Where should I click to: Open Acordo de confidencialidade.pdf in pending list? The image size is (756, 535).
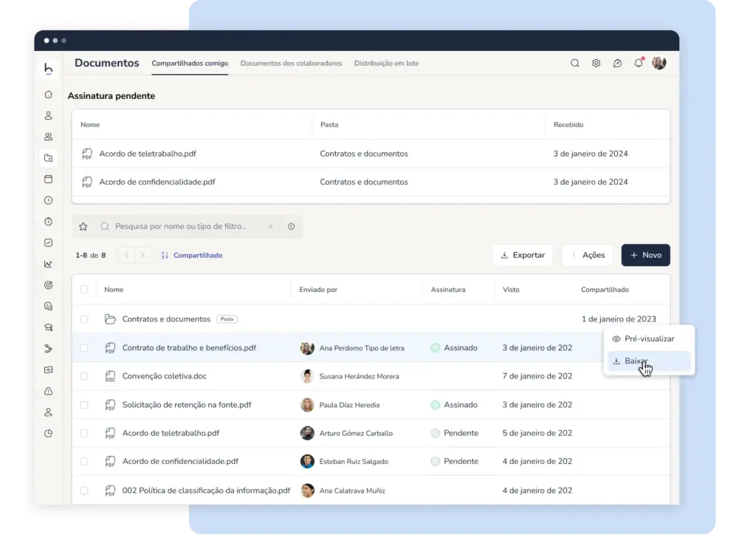(x=157, y=182)
